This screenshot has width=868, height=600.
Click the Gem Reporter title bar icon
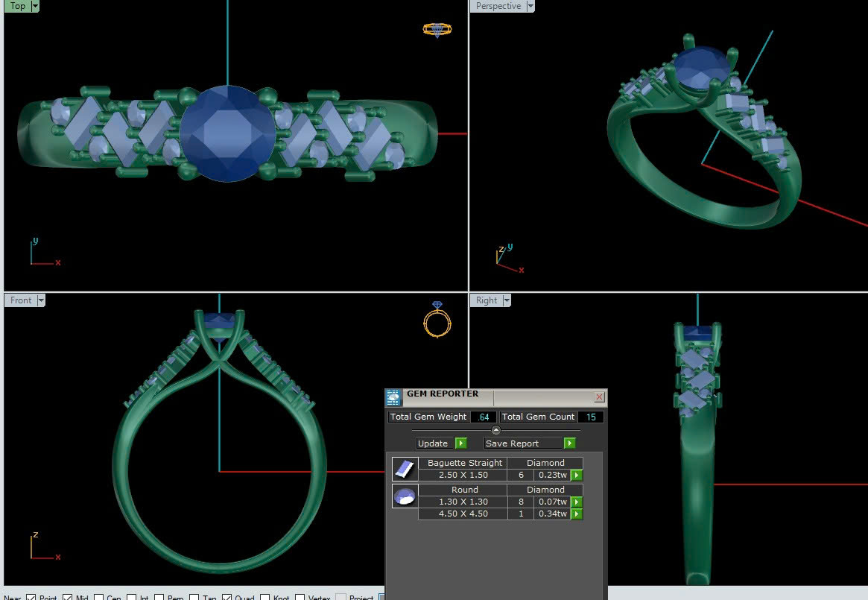click(x=394, y=397)
